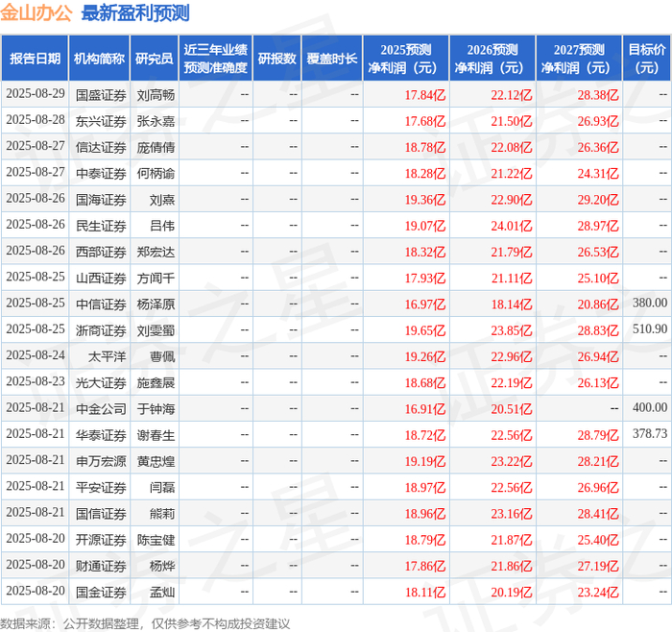Viewport: 672px width, 632px height.
Task: Select the 申万宏源 institution cell
Action: pos(101,461)
